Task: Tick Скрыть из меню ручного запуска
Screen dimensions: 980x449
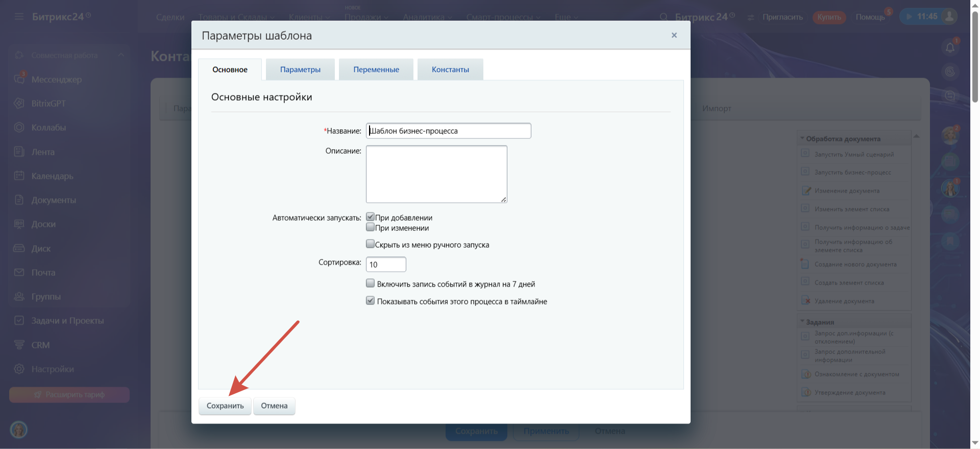Action: point(371,244)
